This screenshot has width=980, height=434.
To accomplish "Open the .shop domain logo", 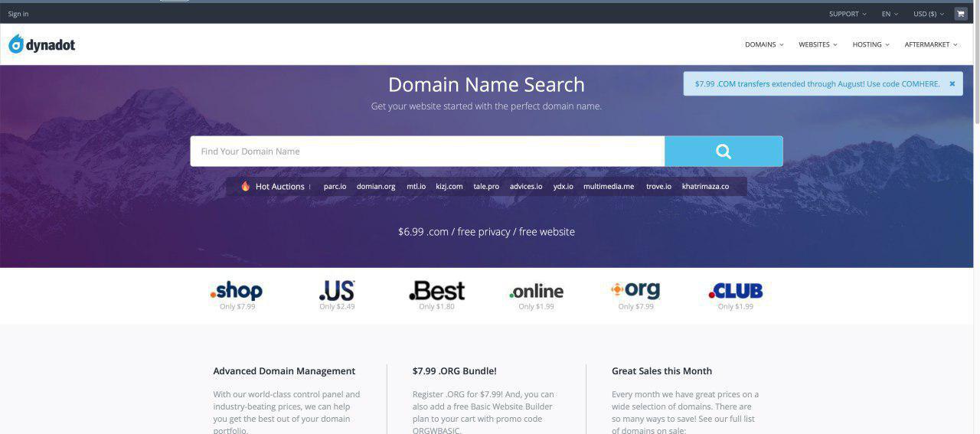I will point(237,291).
